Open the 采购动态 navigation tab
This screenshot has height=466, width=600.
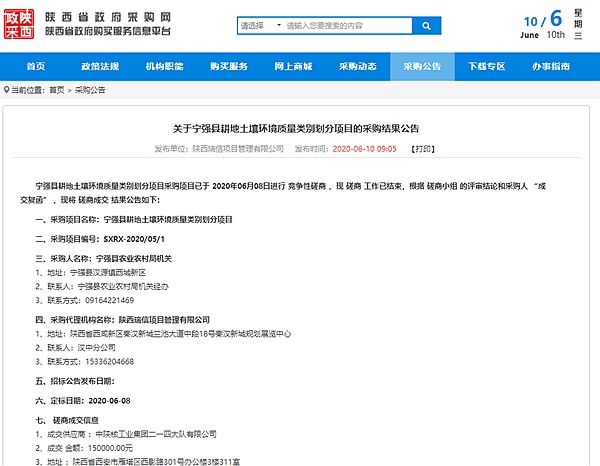357,66
